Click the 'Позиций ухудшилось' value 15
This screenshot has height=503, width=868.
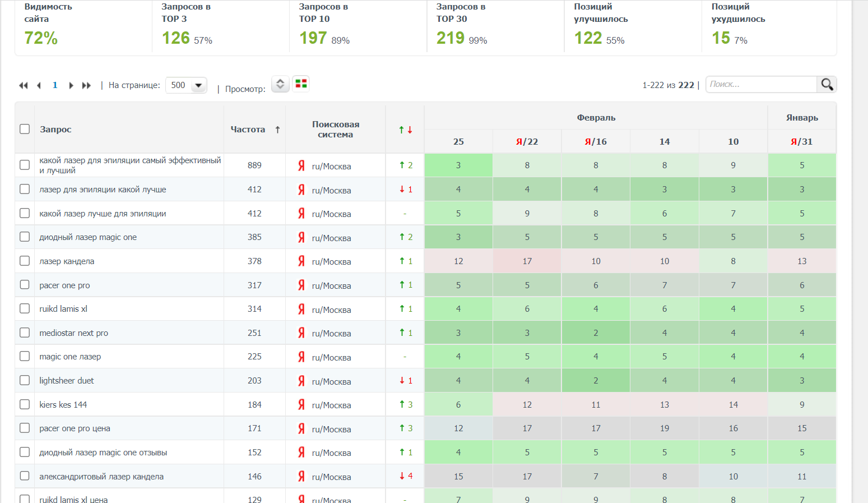click(721, 38)
